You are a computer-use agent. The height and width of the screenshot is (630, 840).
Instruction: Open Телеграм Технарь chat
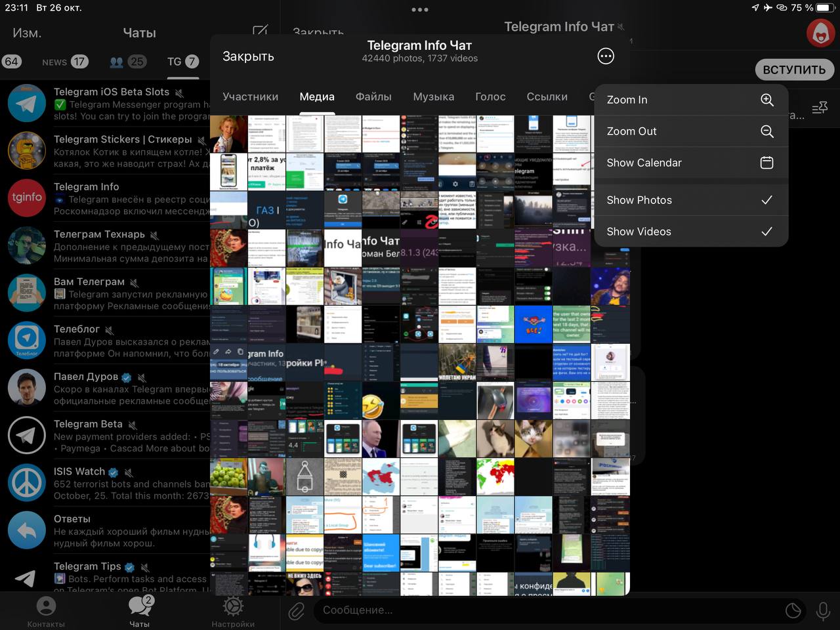(x=105, y=245)
